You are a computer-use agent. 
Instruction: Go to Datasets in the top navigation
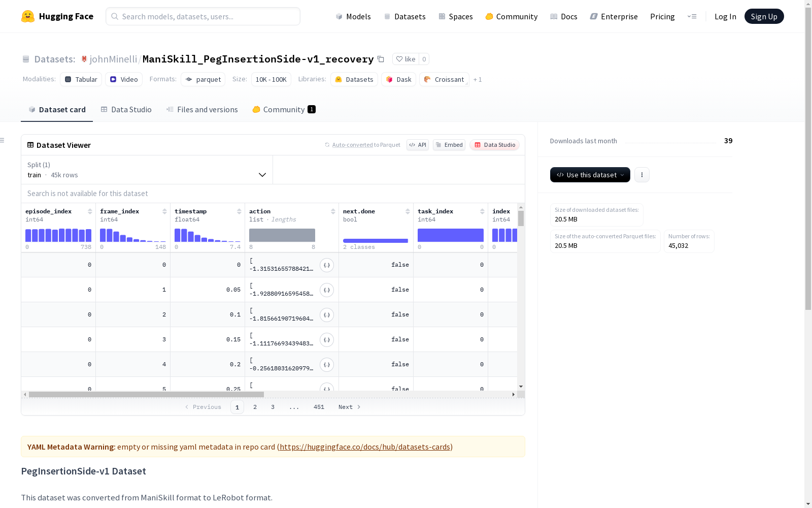pos(404,16)
